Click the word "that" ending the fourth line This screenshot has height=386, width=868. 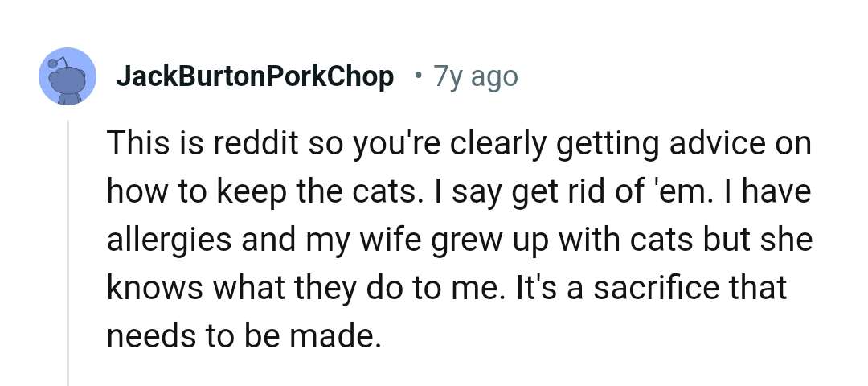756,288
